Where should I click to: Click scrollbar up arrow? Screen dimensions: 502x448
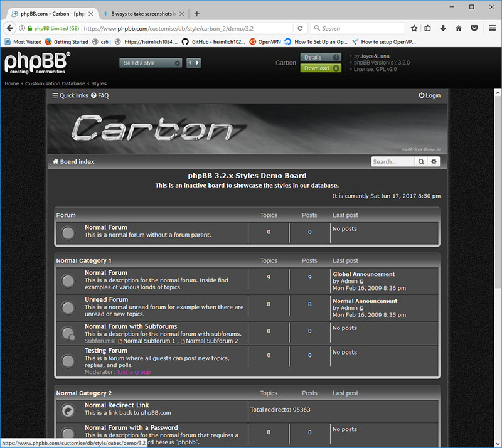point(498,93)
